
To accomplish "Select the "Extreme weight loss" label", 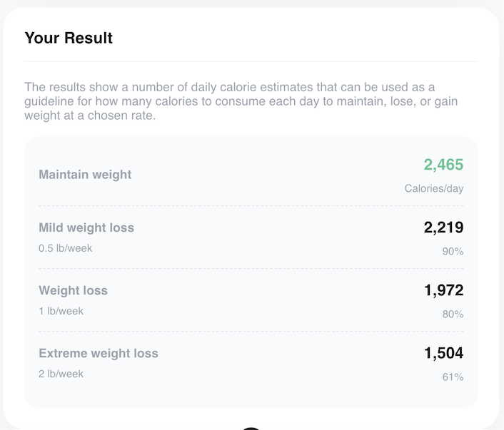I will [x=99, y=354].
